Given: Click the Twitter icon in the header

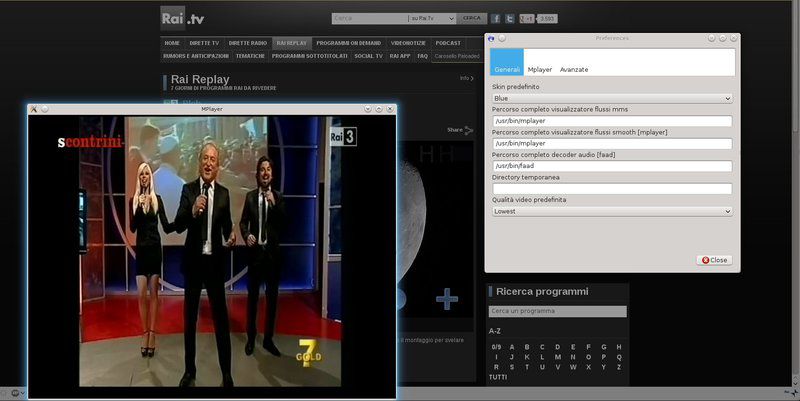Looking at the screenshot, I should click(510, 18).
